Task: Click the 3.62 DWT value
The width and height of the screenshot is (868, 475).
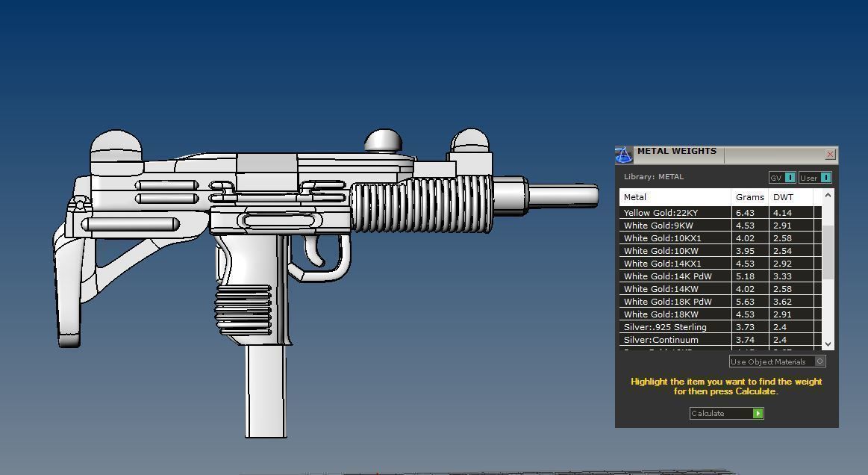Action: click(x=783, y=302)
